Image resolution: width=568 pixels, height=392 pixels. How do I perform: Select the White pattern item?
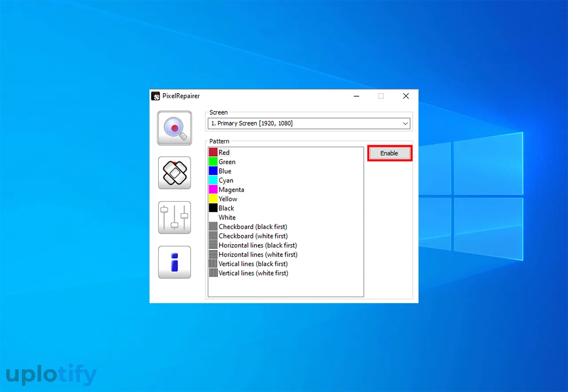tap(227, 218)
